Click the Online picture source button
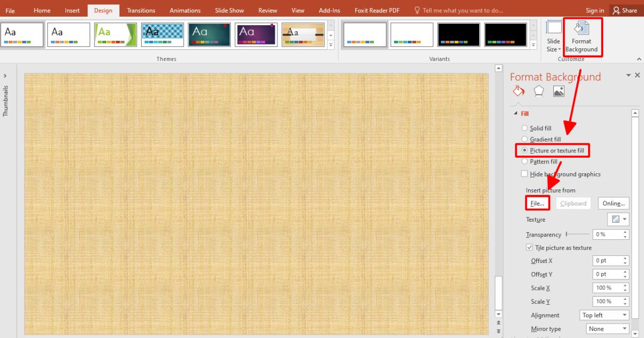 (613, 203)
